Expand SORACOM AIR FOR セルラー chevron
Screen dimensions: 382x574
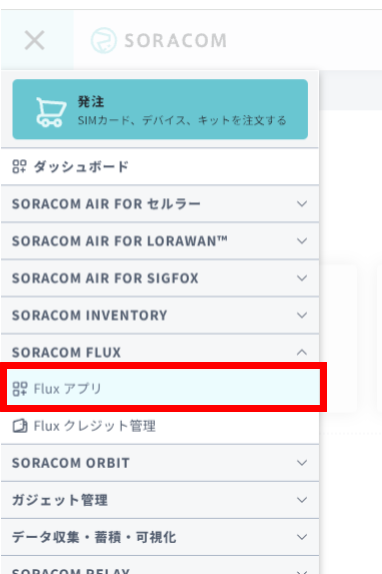pos(302,204)
